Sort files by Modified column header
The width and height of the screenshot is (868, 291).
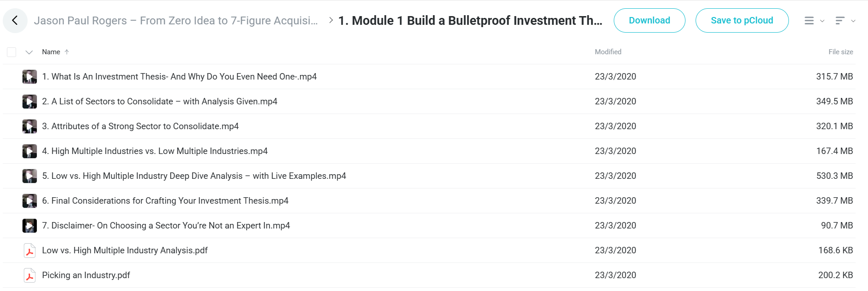click(608, 52)
